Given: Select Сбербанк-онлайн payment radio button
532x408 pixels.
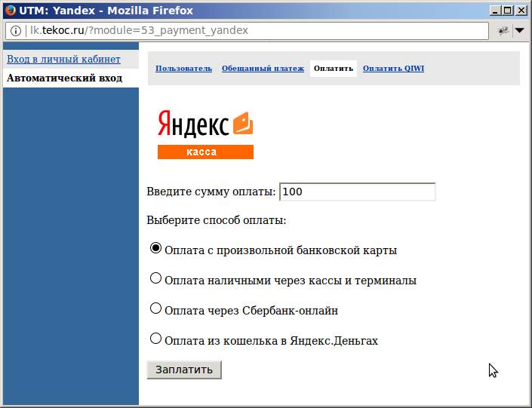Looking at the screenshot, I should click(x=155, y=308).
